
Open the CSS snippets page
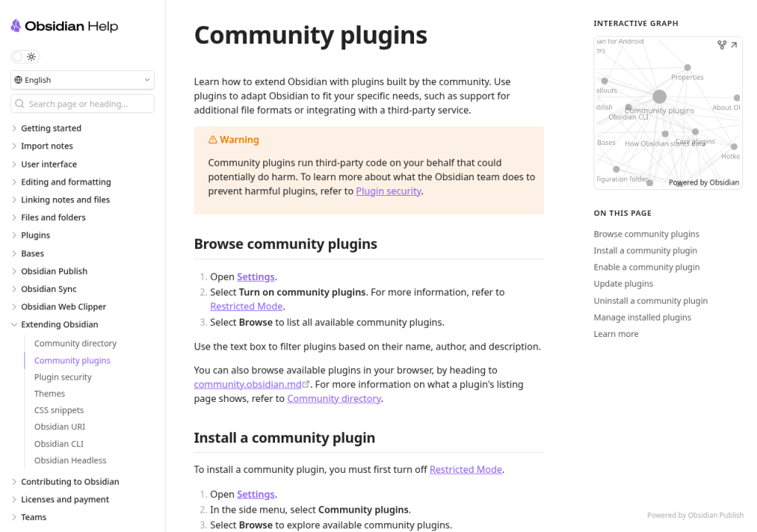tap(59, 410)
